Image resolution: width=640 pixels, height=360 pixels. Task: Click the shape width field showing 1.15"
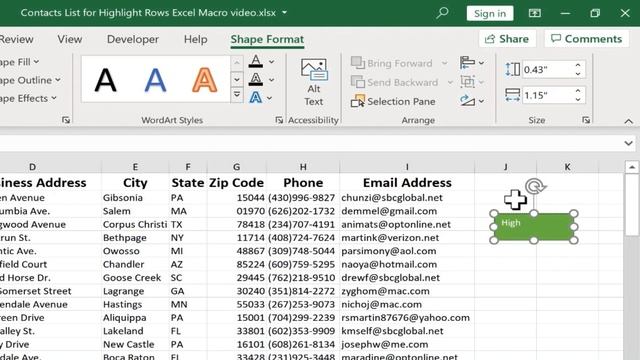(x=547, y=95)
